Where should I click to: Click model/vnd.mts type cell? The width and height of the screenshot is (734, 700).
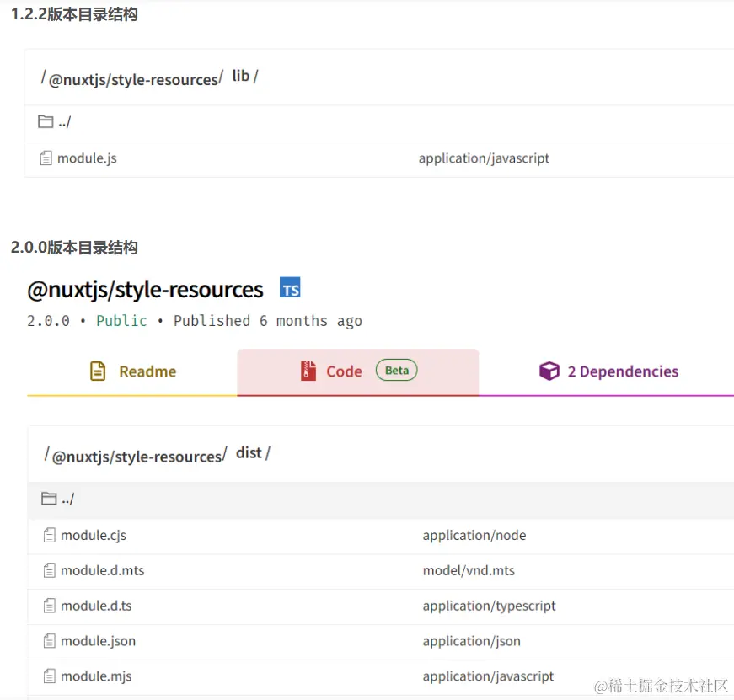click(x=469, y=570)
